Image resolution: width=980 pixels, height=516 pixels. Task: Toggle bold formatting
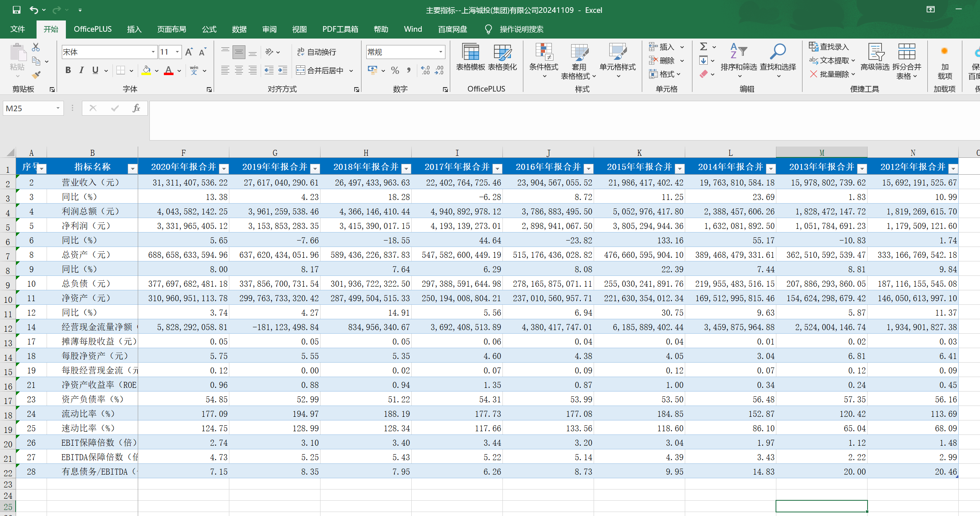(68, 70)
